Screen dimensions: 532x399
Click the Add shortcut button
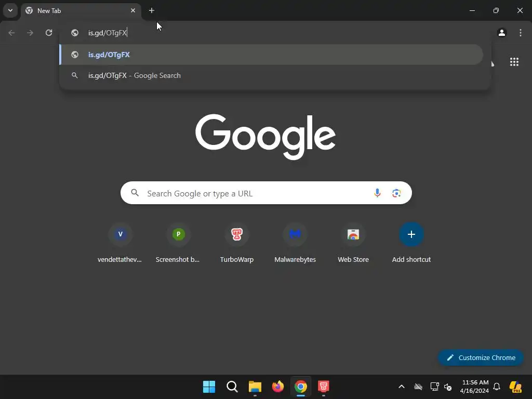[x=411, y=243]
